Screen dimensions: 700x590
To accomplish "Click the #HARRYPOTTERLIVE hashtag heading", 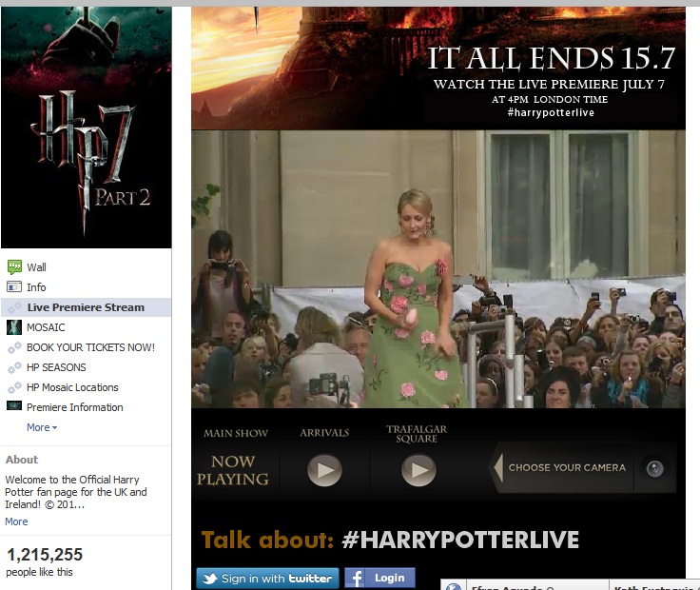I will click(460, 540).
